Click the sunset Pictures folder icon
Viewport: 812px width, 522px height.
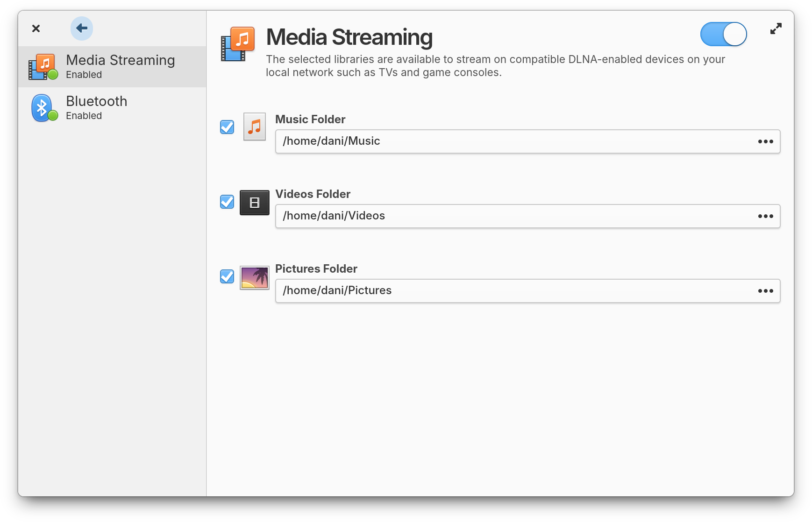tap(255, 278)
